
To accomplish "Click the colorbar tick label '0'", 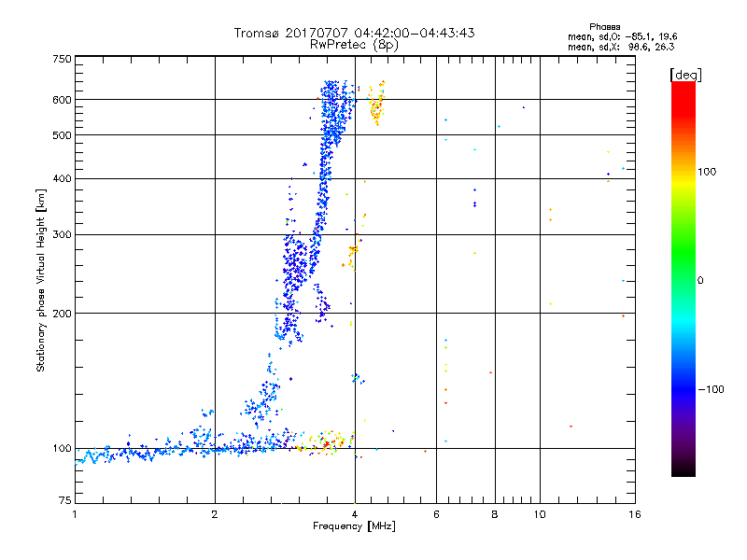I will (x=700, y=281).
